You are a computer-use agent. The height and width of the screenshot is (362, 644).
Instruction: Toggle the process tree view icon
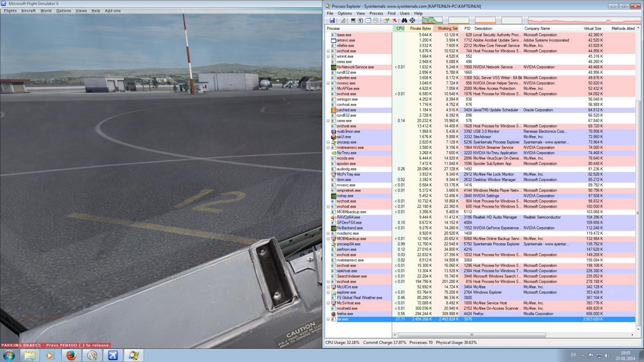361,20
